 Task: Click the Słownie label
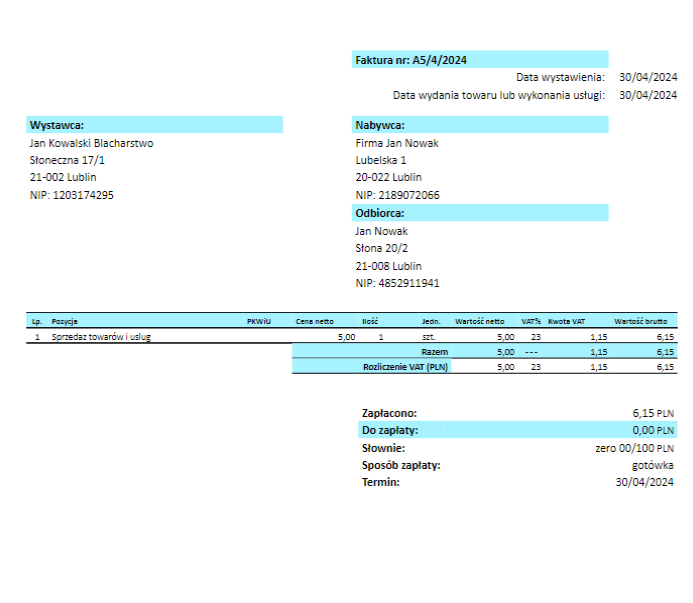tap(383, 448)
